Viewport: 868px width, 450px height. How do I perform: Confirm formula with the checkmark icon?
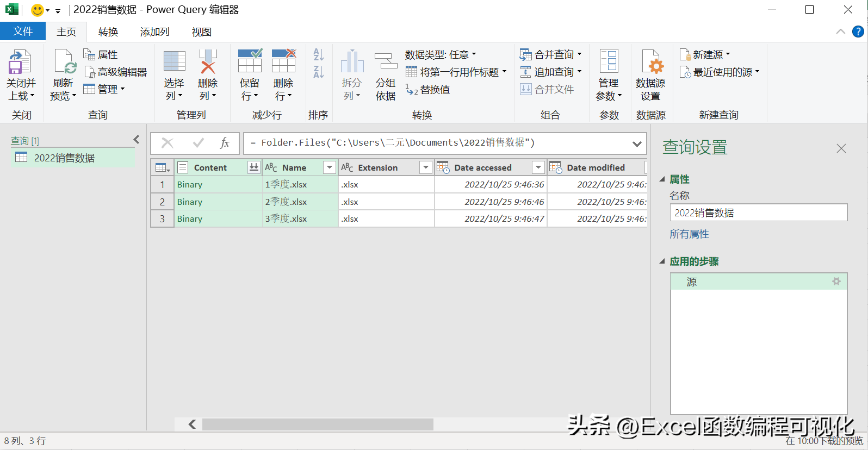click(x=198, y=143)
